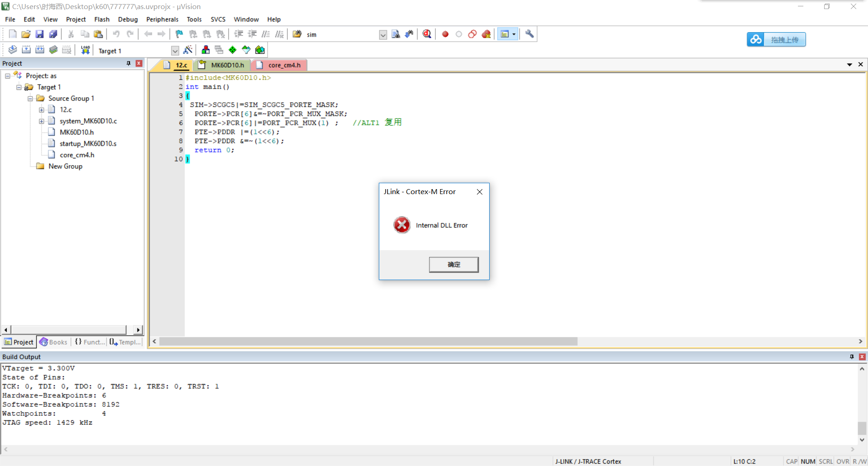
Task: Click the Project panel horizontal scrollbar
Action: 72,330
